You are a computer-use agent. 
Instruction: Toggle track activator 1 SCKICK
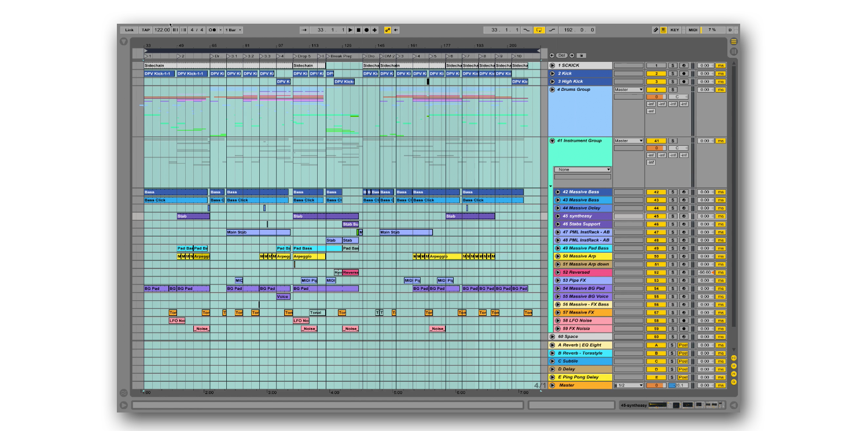[x=656, y=66]
